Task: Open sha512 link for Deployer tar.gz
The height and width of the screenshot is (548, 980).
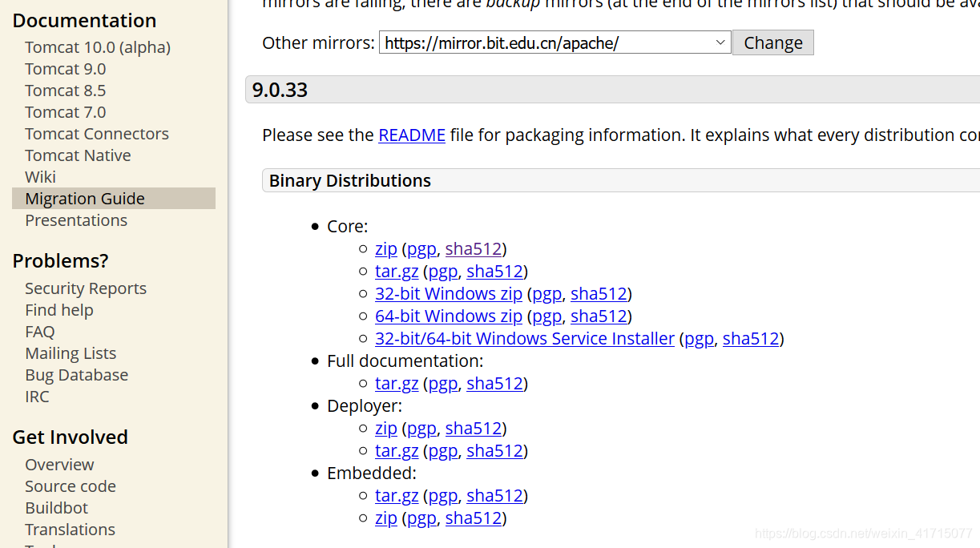Action: pyautogui.click(x=495, y=451)
